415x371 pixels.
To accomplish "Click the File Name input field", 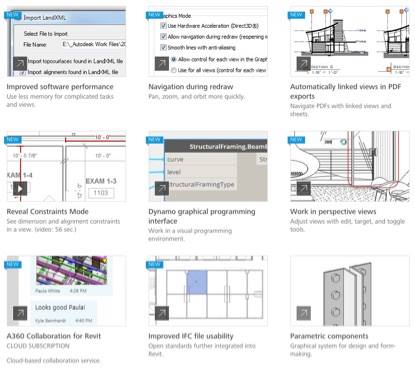I will click(94, 44).
